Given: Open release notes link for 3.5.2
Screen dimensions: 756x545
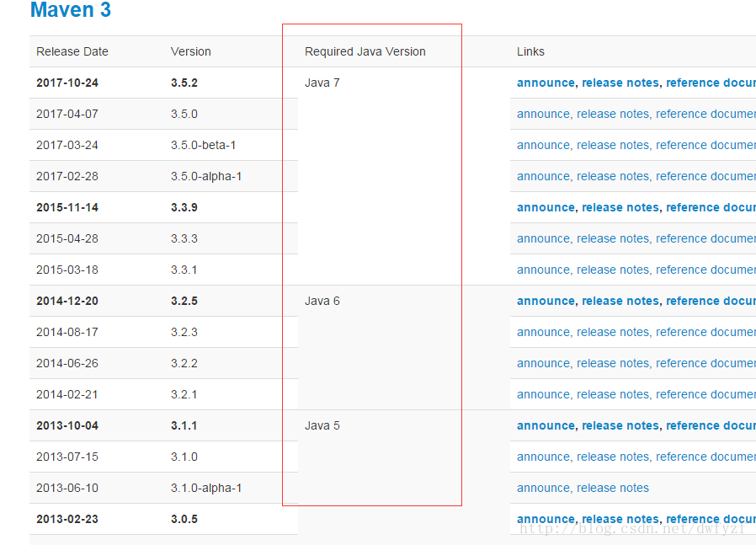Looking at the screenshot, I should point(620,83).
